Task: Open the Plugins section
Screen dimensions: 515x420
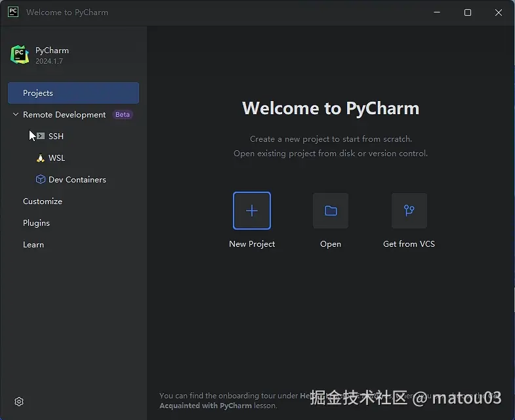Action: 36,223
